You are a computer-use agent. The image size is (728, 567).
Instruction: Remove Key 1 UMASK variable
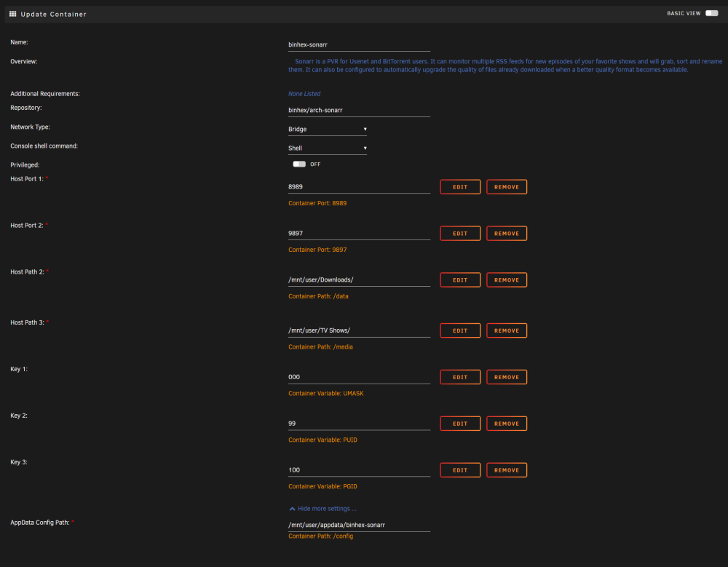tap(507, 376)
